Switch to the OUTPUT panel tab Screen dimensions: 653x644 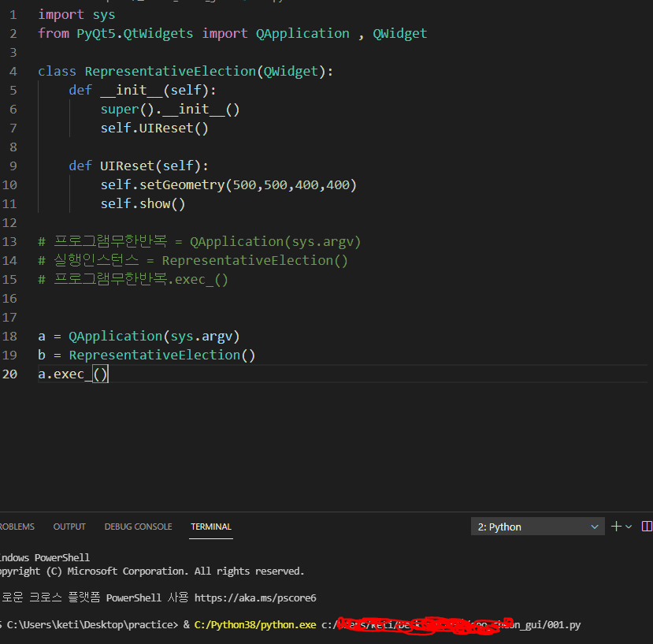(x=69, y=527)
